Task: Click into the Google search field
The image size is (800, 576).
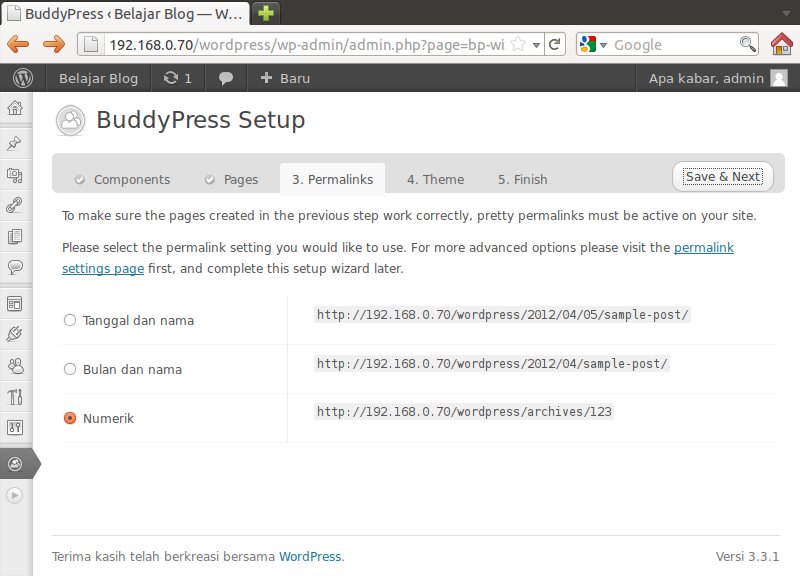Action: tap(674, 44)
